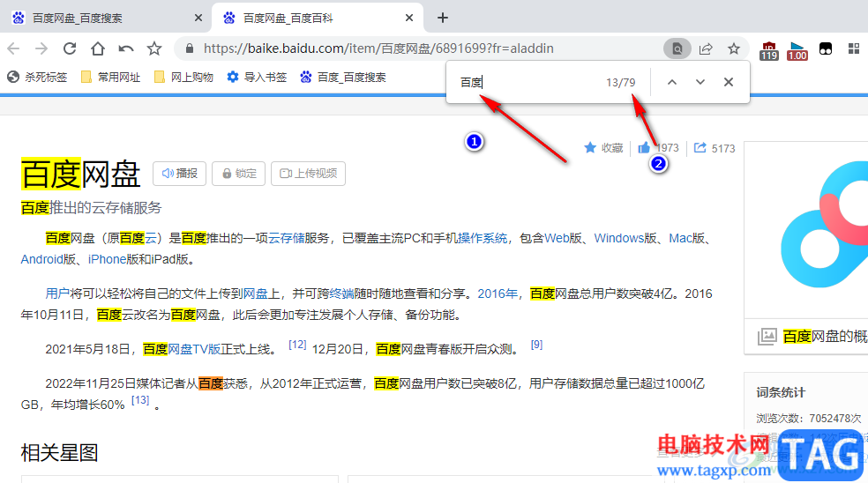
Task: Open the Windows link
Action: pyautogui.click(x=619, y=239)
